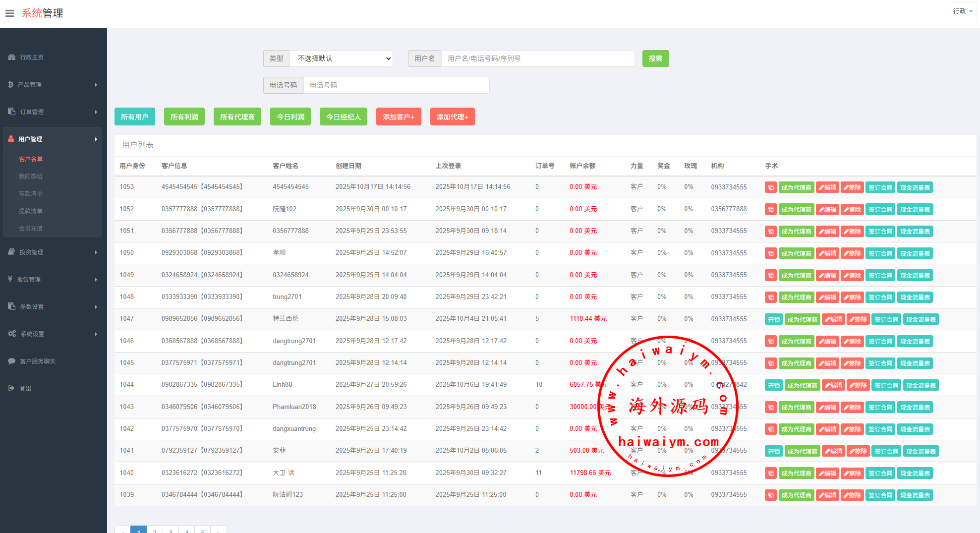Toggle 开锁 for user 1044
The height and width of the screenshot is (533, 980).
(773, 385)
